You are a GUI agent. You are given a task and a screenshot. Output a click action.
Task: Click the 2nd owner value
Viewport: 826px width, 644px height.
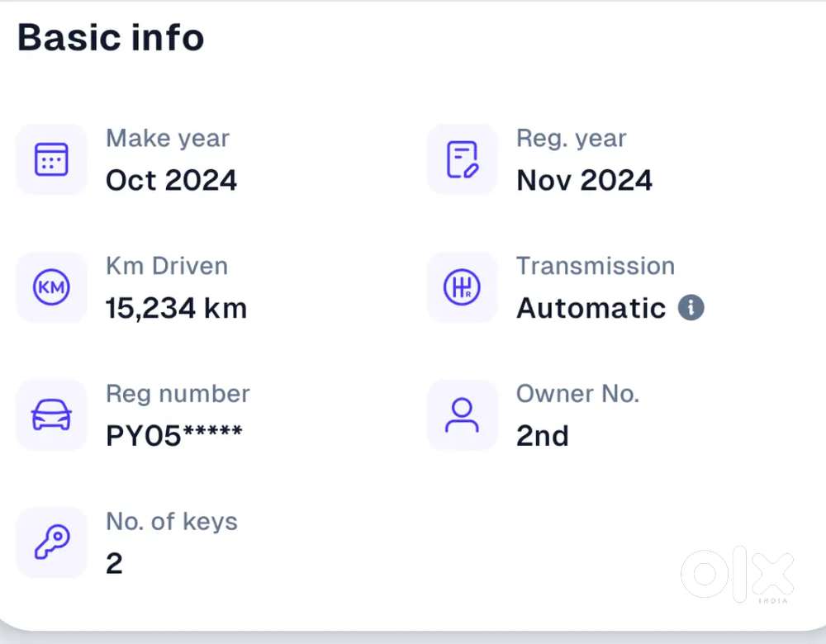543,436
